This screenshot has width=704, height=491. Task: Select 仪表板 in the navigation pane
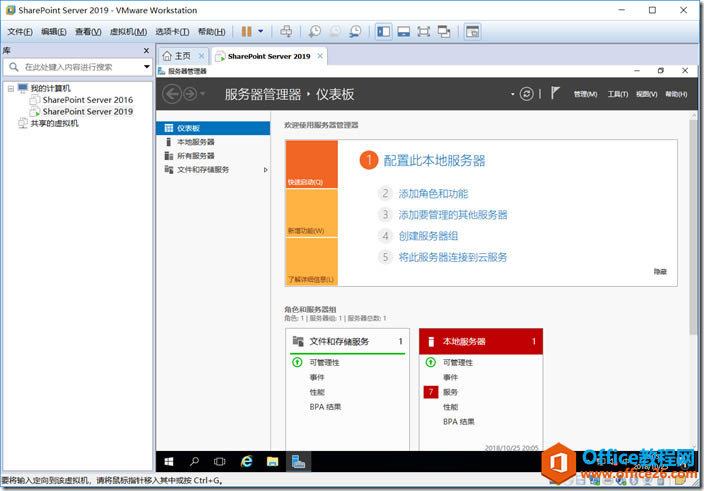coord(213,128)
